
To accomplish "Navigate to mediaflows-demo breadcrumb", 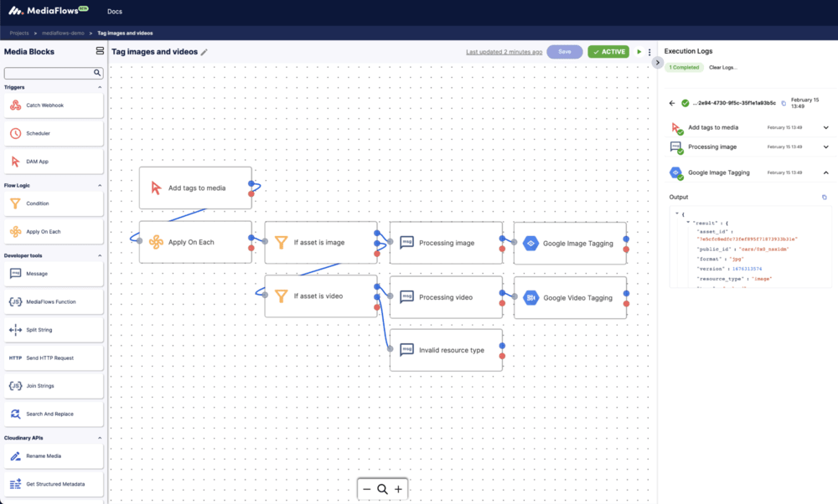I will click(60, 33).
